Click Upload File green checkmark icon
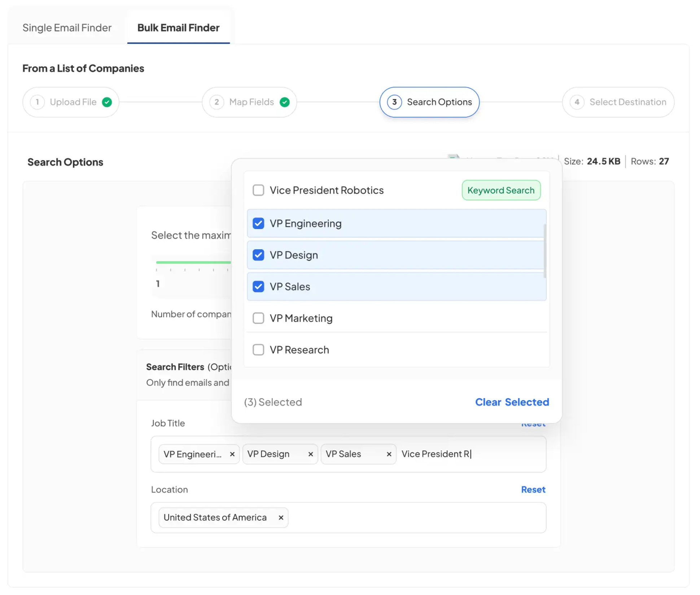The width and height of the screenshot is (700, 595). click(x=107, y=102)
